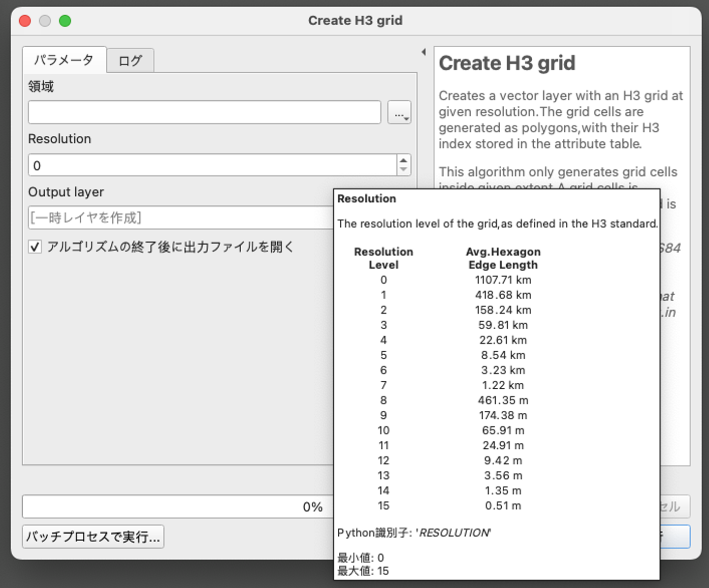Close the Create H3 grid window
709x588 pixels.
pos(25,21)
